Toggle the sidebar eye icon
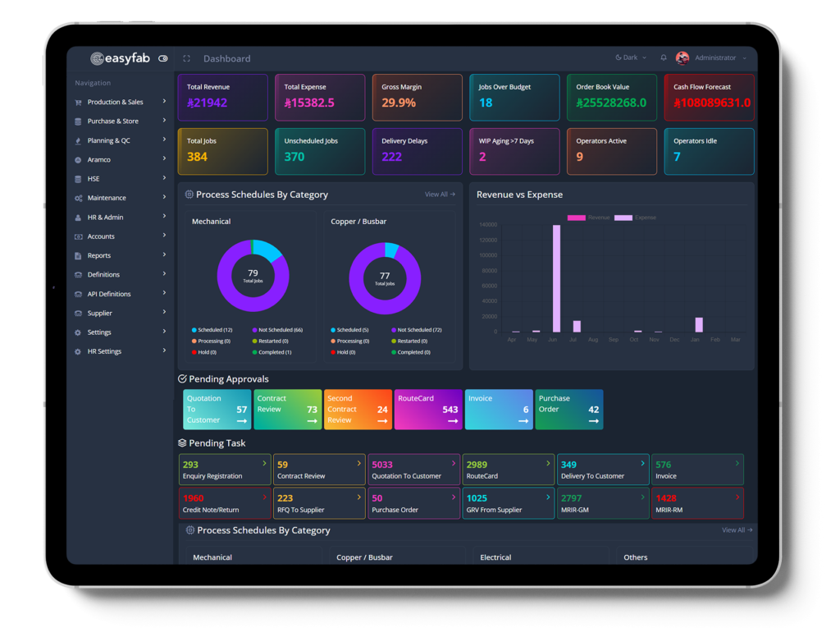This screenshot has width=840, height=628. pos(163,58)
